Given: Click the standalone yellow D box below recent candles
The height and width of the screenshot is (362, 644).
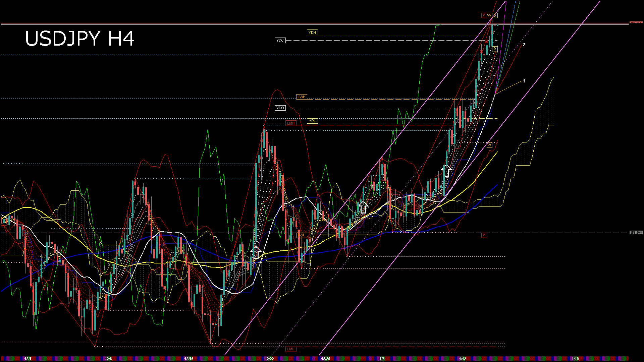Looking at the screenshot, I should coord(494,49).
